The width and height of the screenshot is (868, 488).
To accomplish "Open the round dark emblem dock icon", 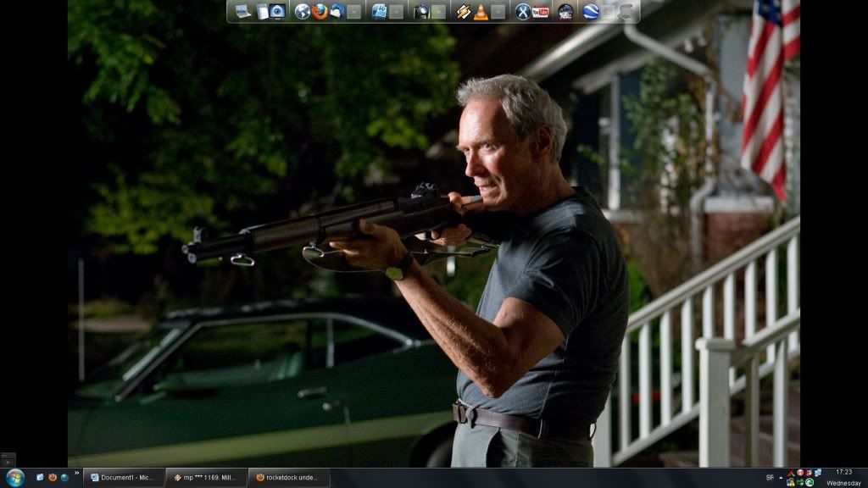I will click(x=565, y=12).
